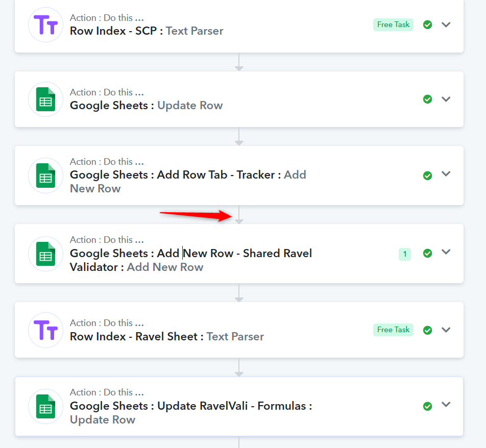Expand the Row Index - Ravel Sheet step
The height and width of the screenshot is (448, 486).
[x=446, y=330]
